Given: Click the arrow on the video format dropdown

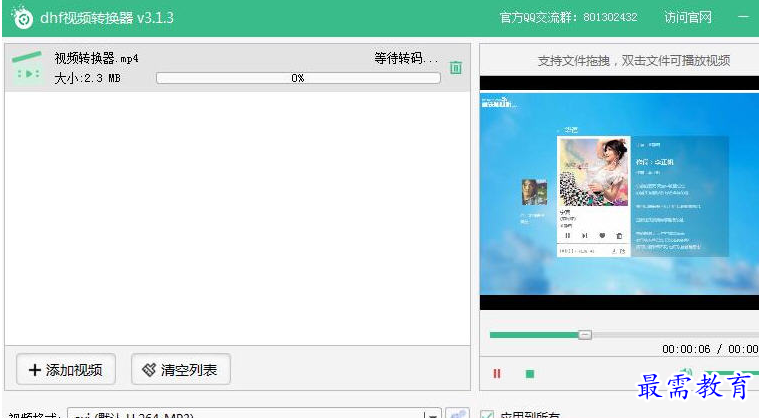Looking at the screenshot, I should 431,414.
